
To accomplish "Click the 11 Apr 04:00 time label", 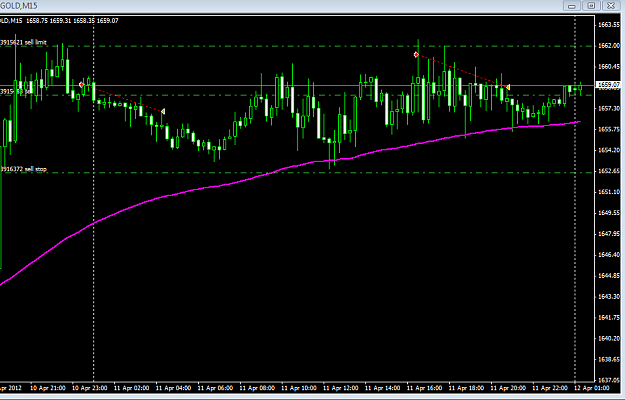I will [173, 388].
